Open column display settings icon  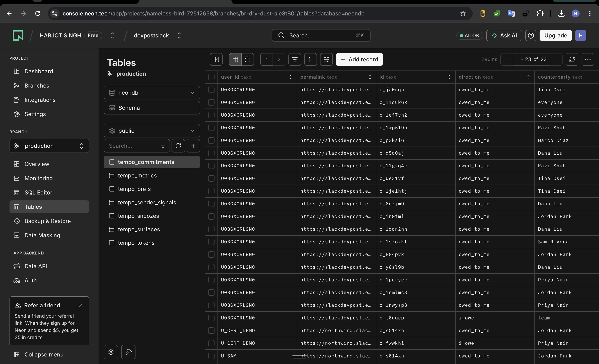(326, 59)
